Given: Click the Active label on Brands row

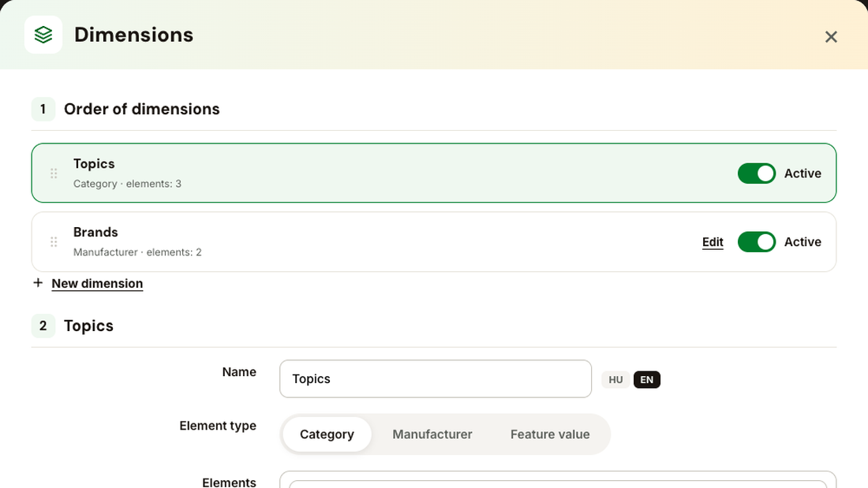Looking at the screenshot, I should pyautogui.click(x=803, y=242).
